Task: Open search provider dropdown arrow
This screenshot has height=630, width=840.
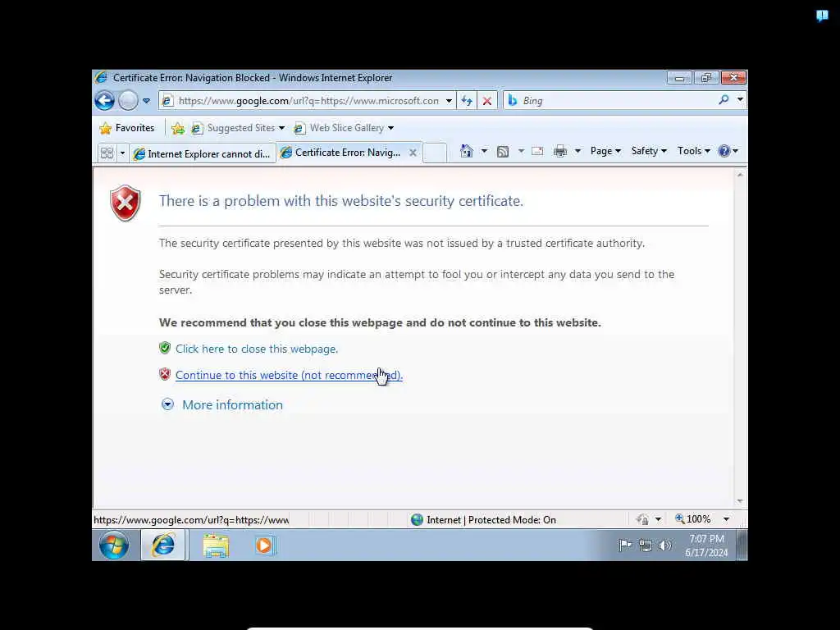Action: [x=740, y=99]
